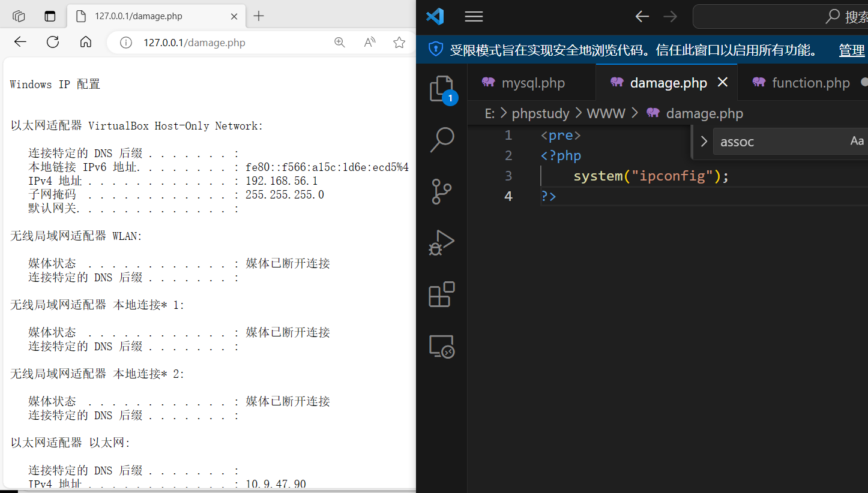Click the Read Aloud icon in address bar
868x493 pixels.
369,42
